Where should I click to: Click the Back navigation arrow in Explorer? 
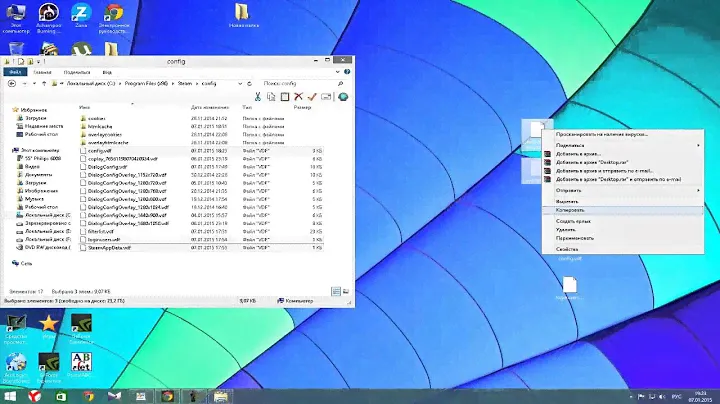(11, 84)
